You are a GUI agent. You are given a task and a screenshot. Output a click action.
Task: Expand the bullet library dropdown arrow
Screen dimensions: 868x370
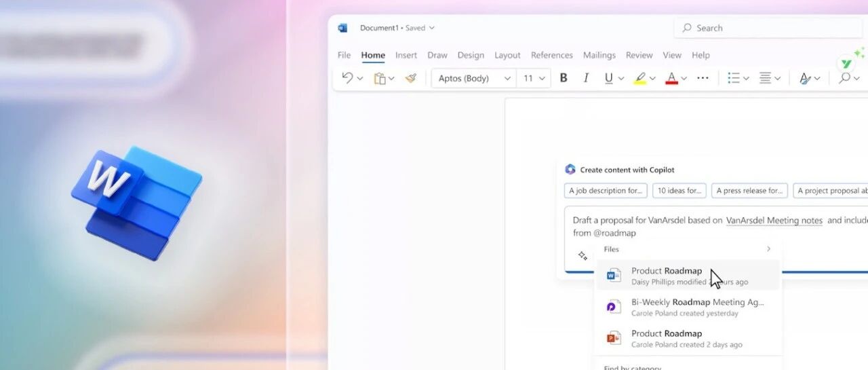coord(746,79)
